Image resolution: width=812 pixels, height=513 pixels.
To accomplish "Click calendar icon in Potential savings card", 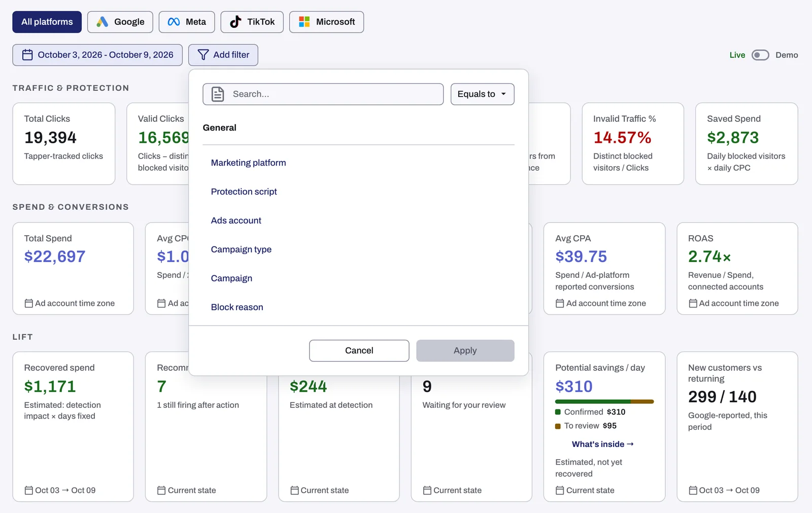I will coord(560,490).
